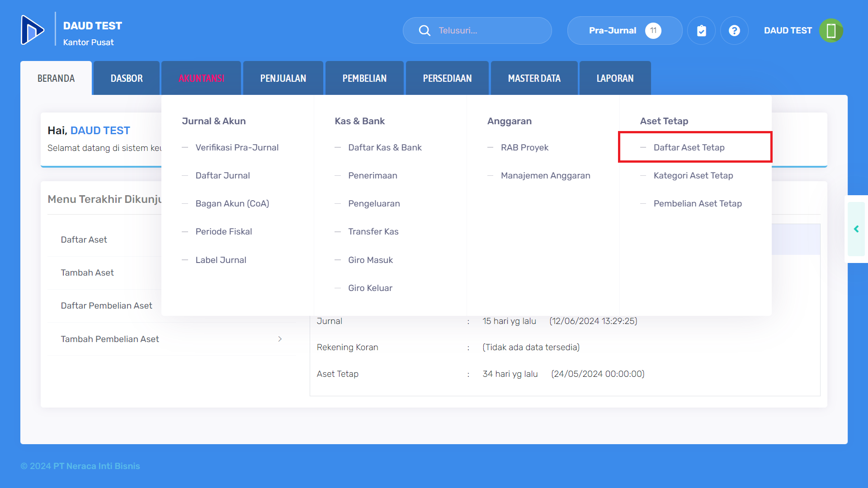The image size is (868, 488).
Task: Open Kategori Aset Tetap
Action: 693,175
